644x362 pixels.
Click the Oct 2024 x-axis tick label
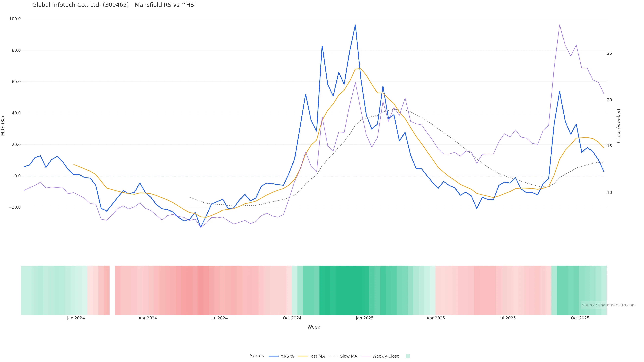click(292, 318)
